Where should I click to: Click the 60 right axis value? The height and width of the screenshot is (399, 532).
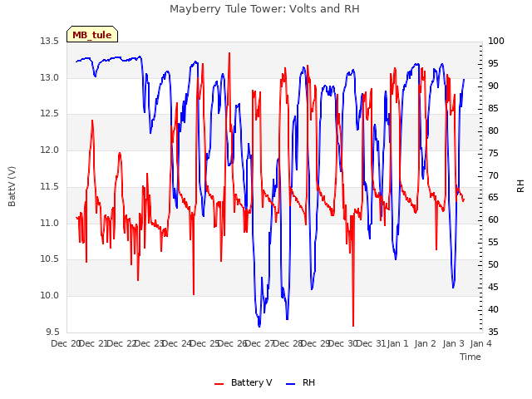(x=493, y=219)
